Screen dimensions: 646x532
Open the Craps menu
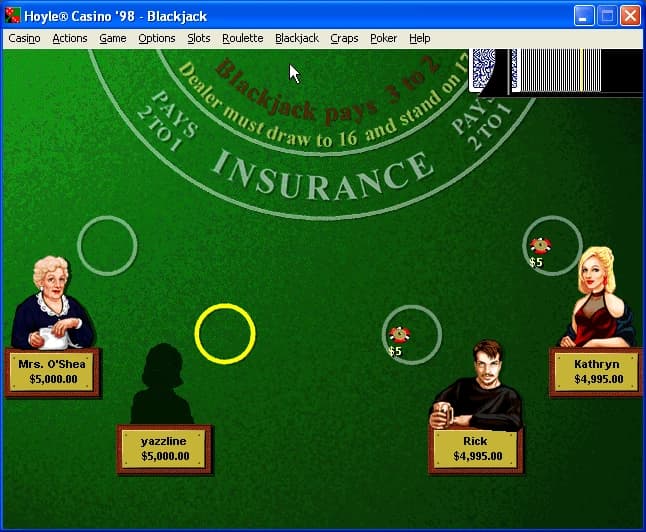[344, 38]
